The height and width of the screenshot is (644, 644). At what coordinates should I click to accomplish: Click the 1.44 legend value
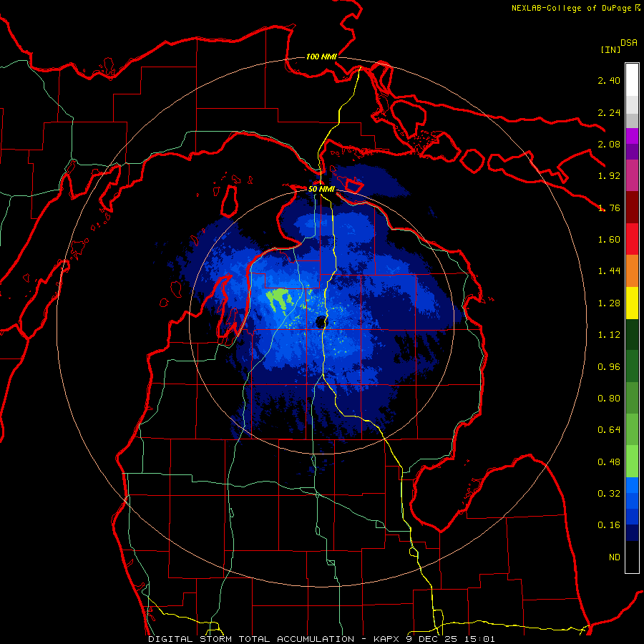(609, 271)
